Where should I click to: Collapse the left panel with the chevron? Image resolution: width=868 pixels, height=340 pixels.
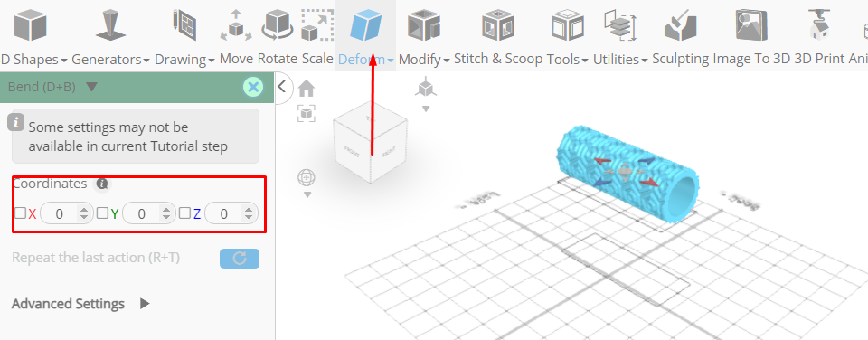tap(282, 87)
